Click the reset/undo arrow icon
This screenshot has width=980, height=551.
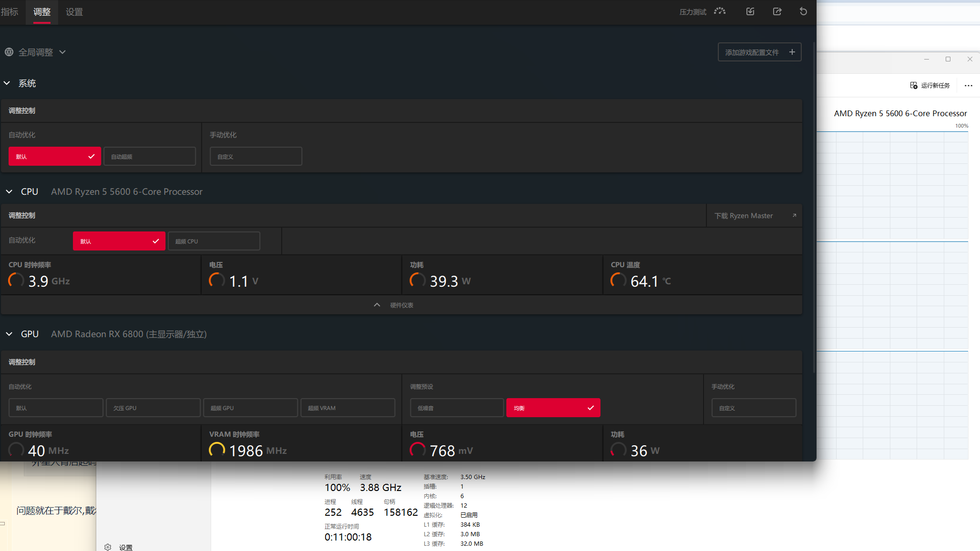tap(803, 11)
